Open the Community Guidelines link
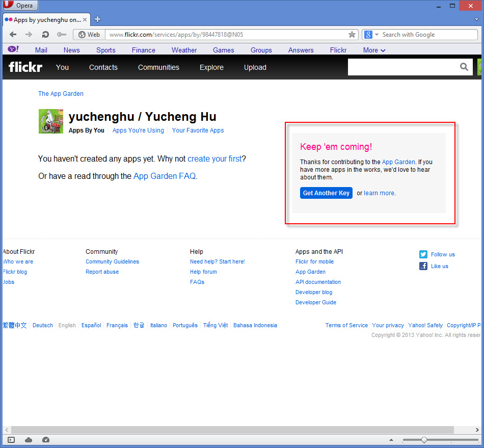Viewport: 484px width, 448px height. coord(113,261)
